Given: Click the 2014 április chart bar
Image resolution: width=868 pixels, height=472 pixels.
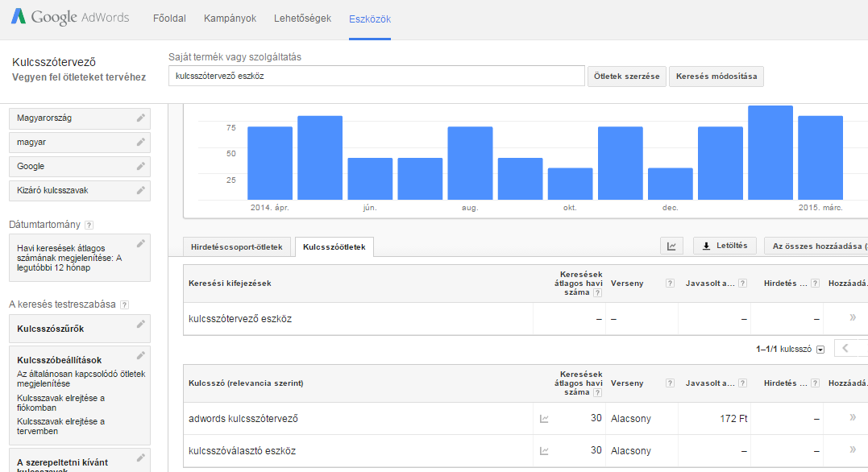Looking at the screenshot, I should 270,164.
